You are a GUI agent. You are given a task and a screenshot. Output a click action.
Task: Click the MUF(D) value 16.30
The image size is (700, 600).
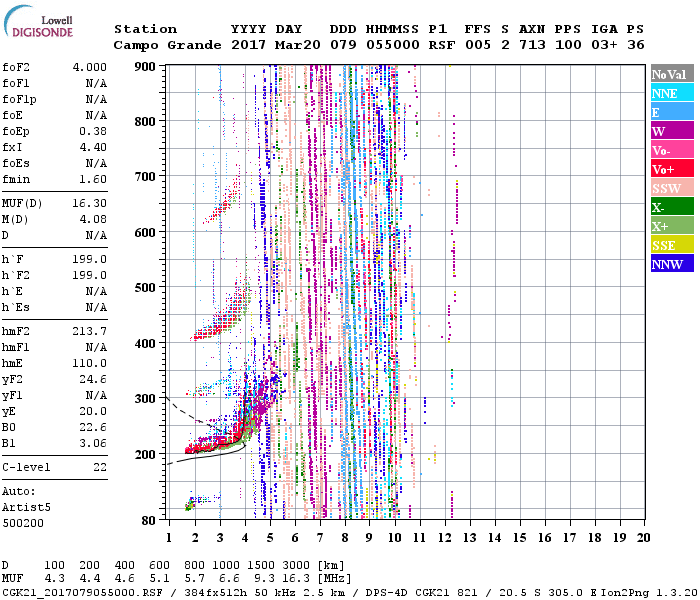click(90, 203)
